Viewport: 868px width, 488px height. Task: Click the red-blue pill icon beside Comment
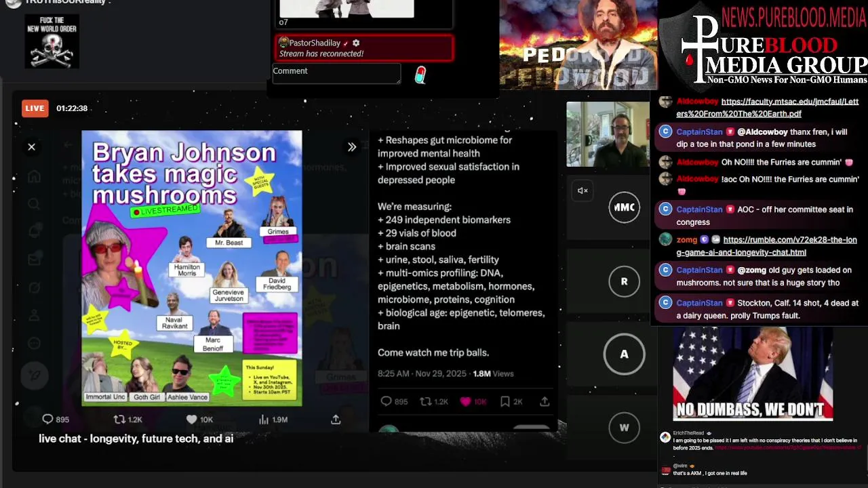pyautogui.click(x=420, y=75)
